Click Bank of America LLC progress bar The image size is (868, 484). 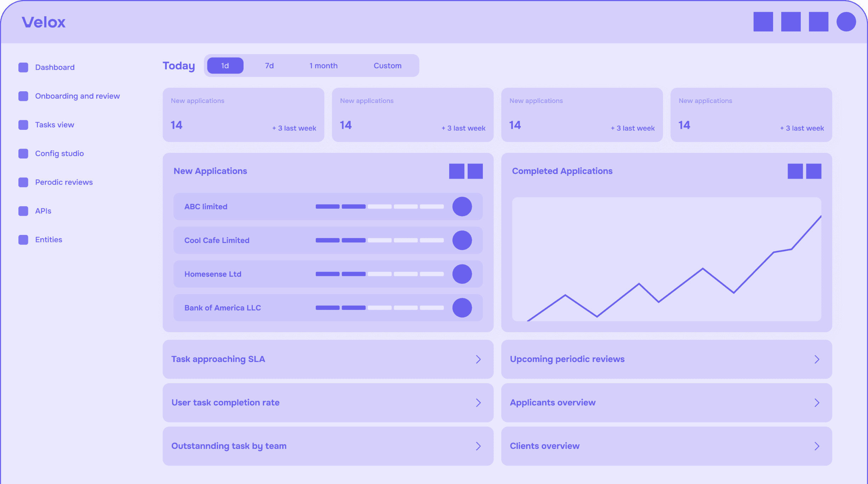pyautogui.click(x=379, y=308)
